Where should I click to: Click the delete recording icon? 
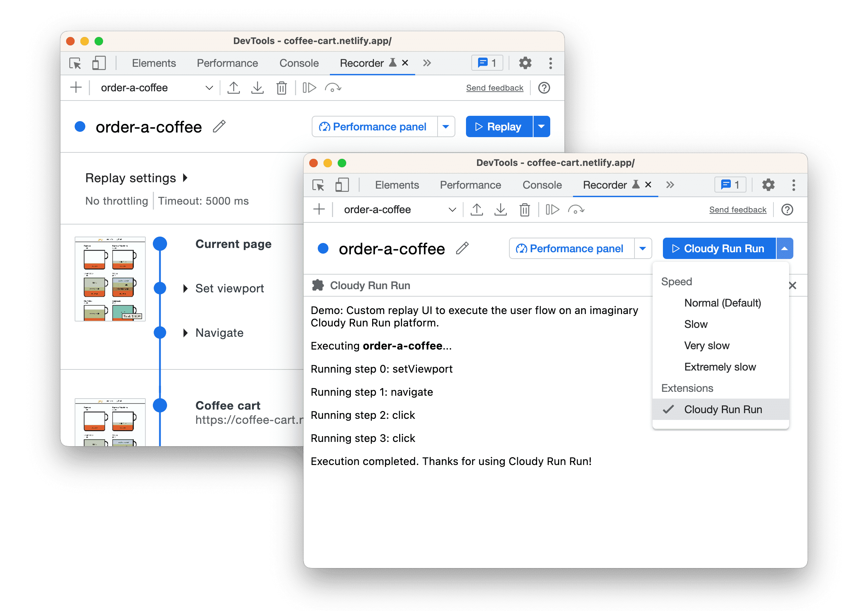280,87
